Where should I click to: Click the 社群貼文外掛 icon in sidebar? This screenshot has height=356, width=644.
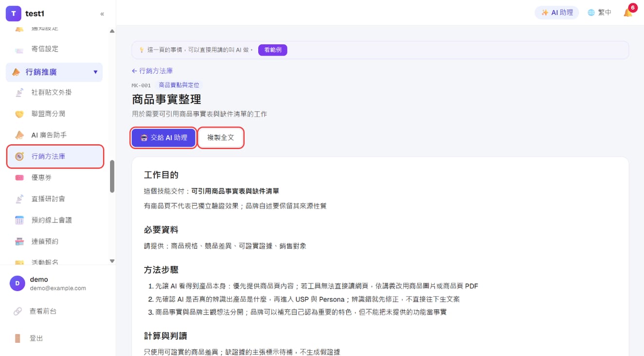pos(19,93)
